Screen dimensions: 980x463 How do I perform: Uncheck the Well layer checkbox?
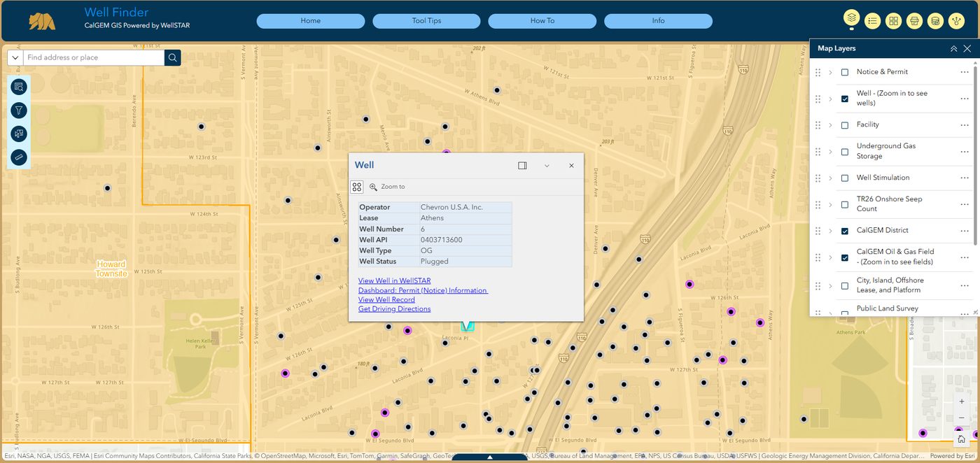845,99
